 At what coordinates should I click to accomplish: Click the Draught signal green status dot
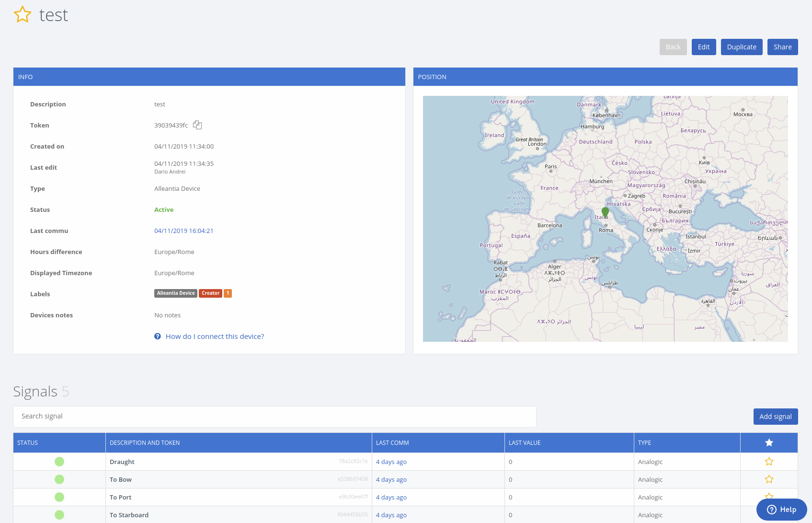pyautogui.click(x=59, y=462)
